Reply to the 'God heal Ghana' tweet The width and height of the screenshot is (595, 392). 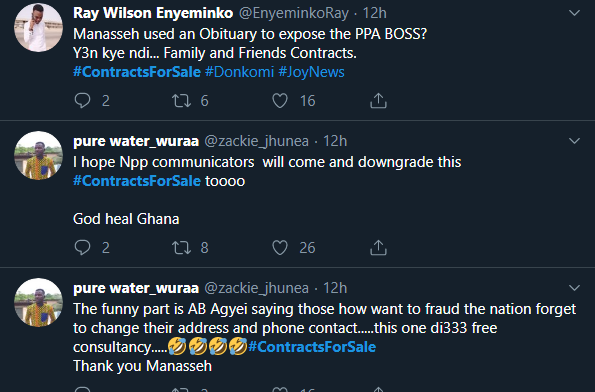[x=82, y=247]
